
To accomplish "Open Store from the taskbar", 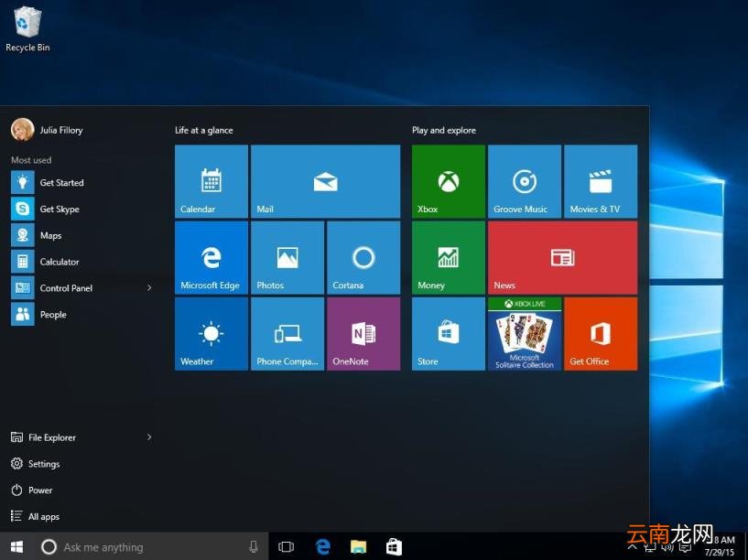I will (x=394, y=546).
